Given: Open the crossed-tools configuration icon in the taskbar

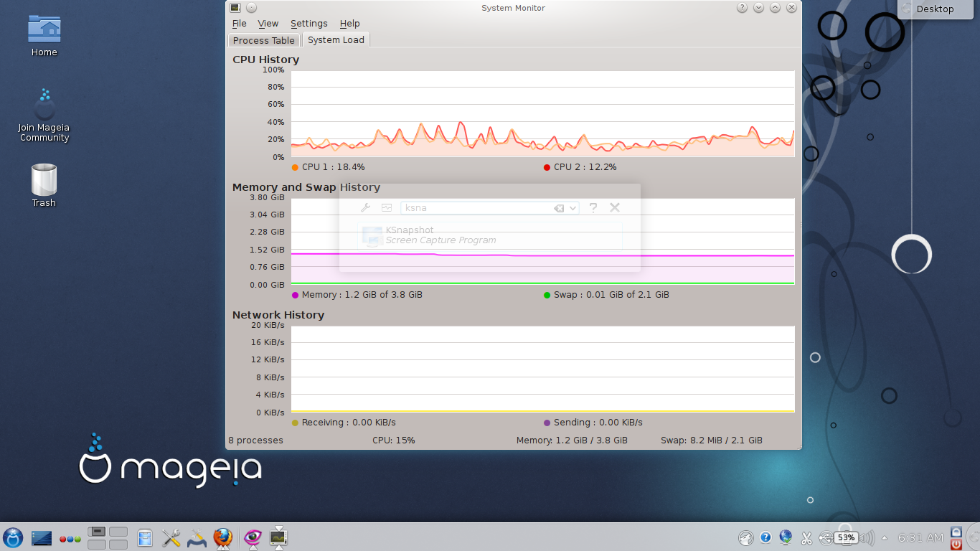Looking at the screenshot, I should [171, 537].
